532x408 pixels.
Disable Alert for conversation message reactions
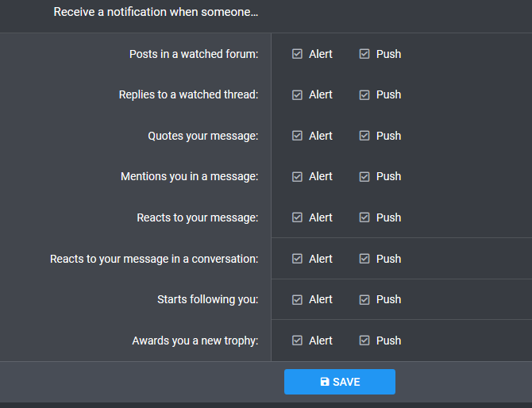[x=297, y=259]
